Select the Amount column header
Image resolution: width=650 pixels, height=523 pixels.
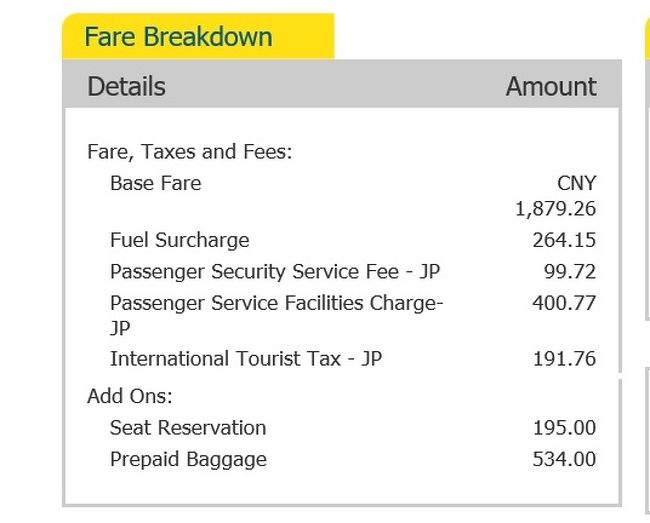click(x=551, y=86)
